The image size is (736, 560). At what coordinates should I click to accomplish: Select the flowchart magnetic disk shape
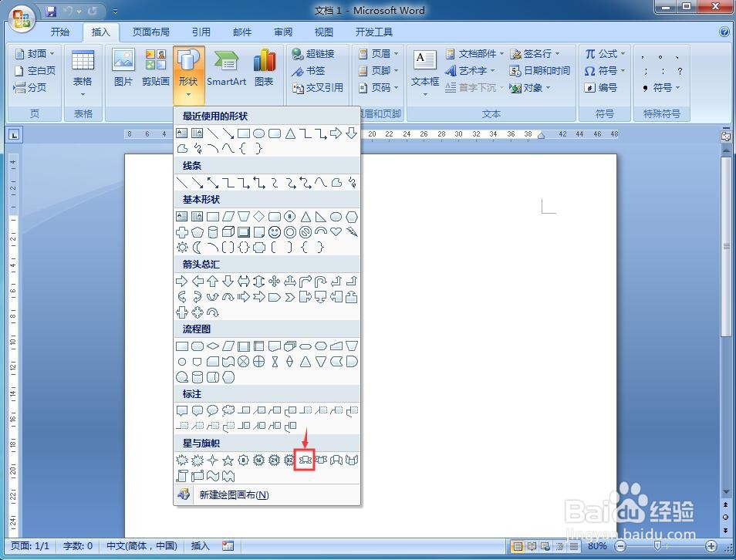198,377
